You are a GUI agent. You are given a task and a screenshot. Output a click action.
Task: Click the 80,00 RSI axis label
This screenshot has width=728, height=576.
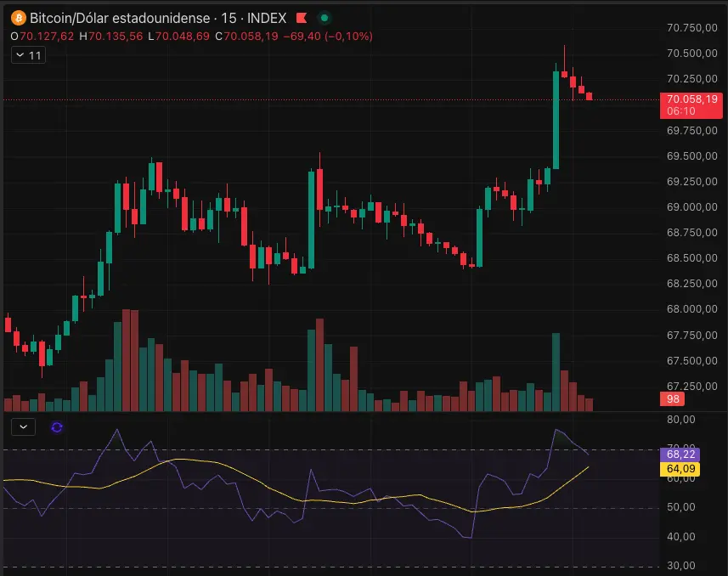[680, 420]
